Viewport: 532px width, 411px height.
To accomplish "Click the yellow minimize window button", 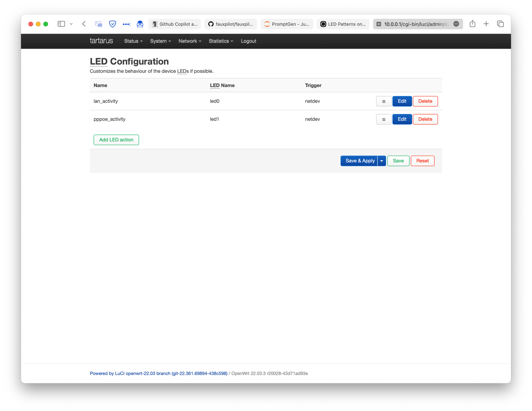I will [38, 24].
